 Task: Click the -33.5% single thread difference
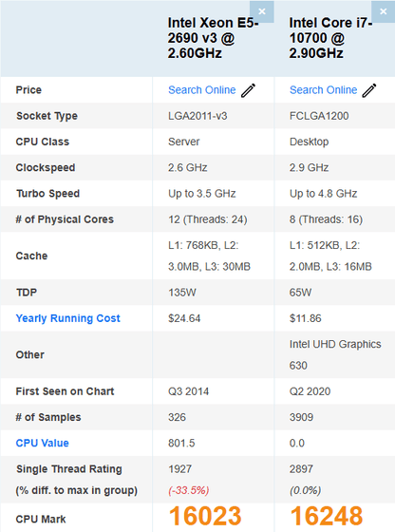189,490
